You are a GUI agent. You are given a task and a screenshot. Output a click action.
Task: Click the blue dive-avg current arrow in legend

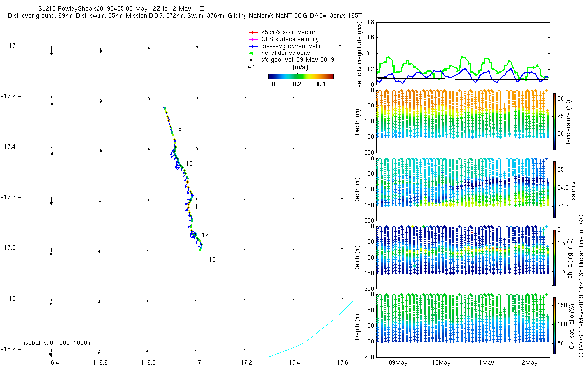click(253, 46)
